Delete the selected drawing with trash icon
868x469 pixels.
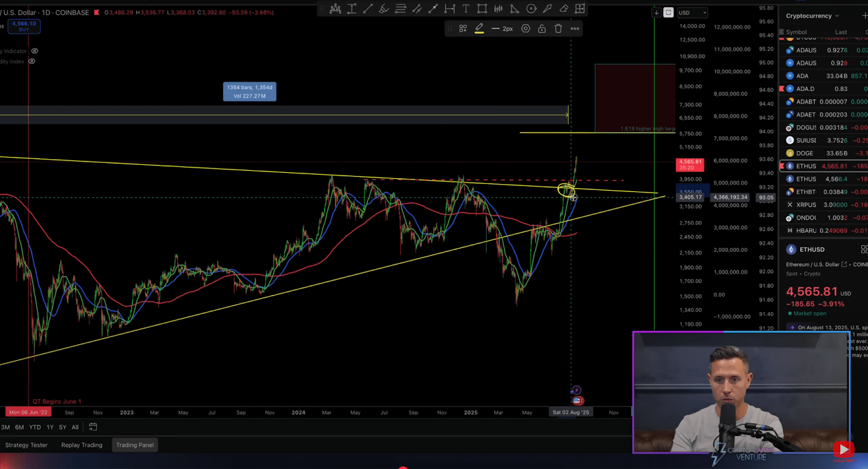558,29
